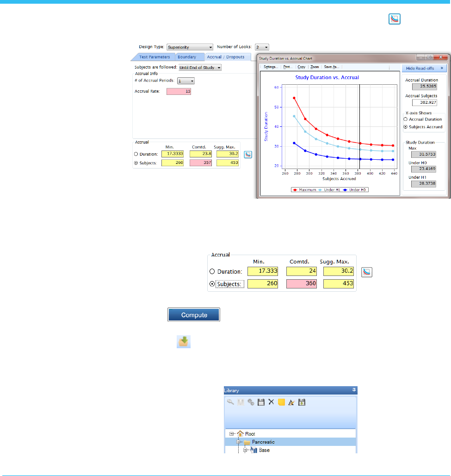Viewport: 451px width, 476px height.
Task: Click the Accrual Rate field showing 15
Action: [179, 91]
